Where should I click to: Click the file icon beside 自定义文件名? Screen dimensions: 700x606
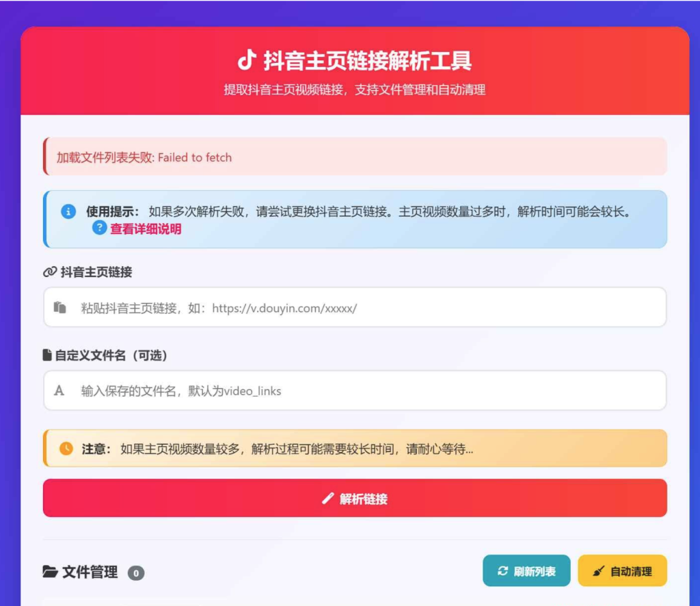click(47, 356)
